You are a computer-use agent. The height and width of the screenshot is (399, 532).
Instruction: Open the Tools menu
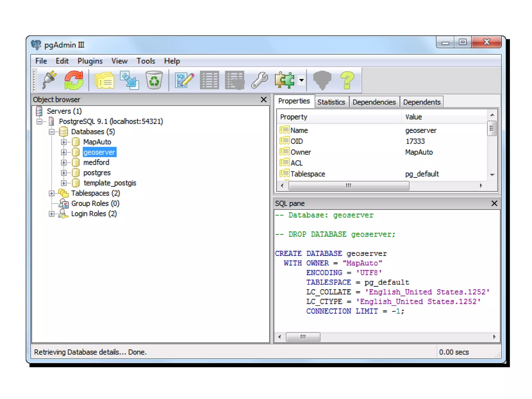click(x=146, y=61)
